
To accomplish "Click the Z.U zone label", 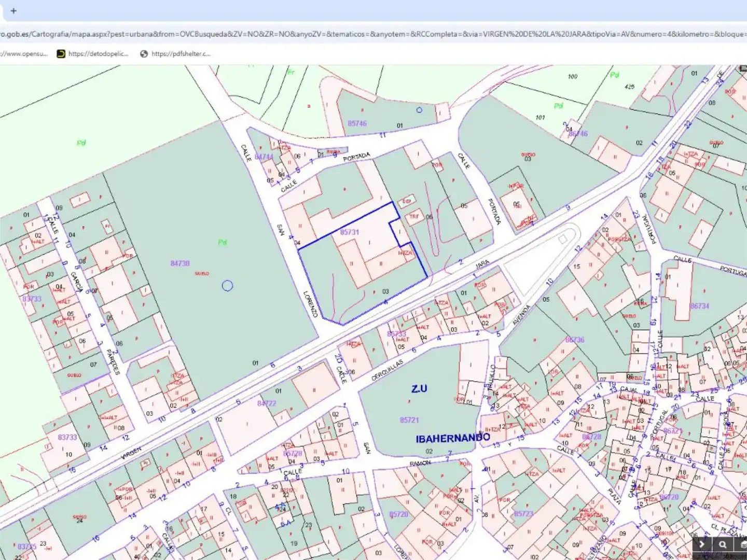I will click(419, 389).
